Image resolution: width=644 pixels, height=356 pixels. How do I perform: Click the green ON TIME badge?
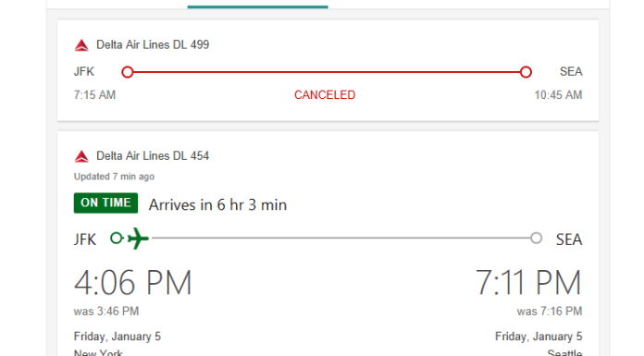click(x=105, y=203)
